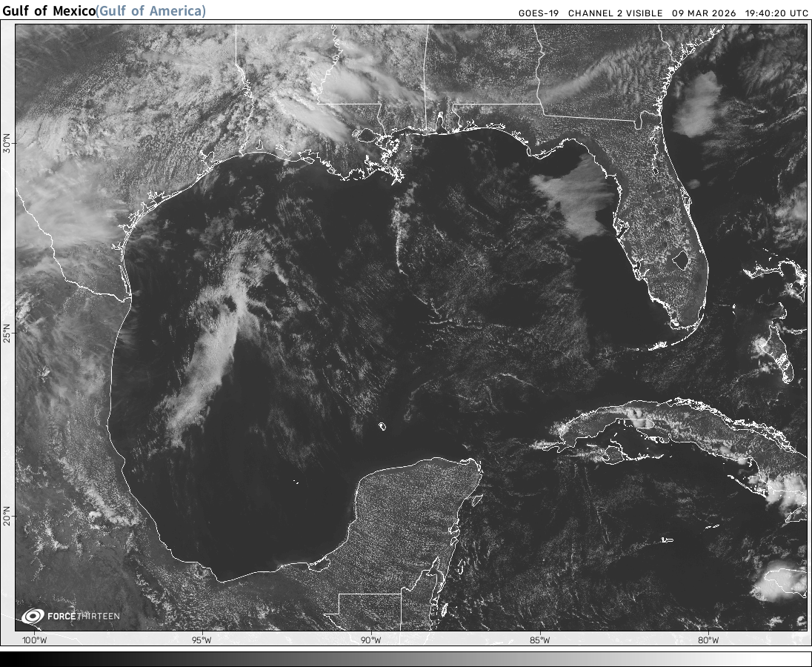Click the 100°W longitude label
Viewport: 812px width, 667px height.
click(33, 640)
